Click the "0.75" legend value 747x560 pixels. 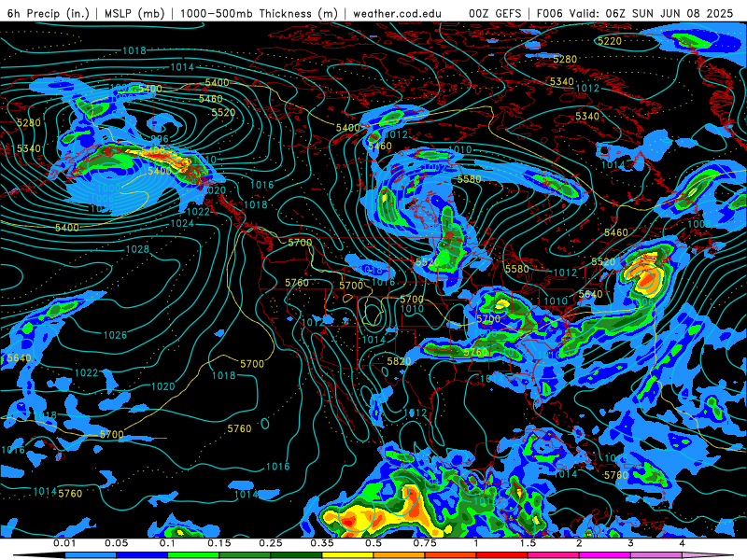pos(425,543)
